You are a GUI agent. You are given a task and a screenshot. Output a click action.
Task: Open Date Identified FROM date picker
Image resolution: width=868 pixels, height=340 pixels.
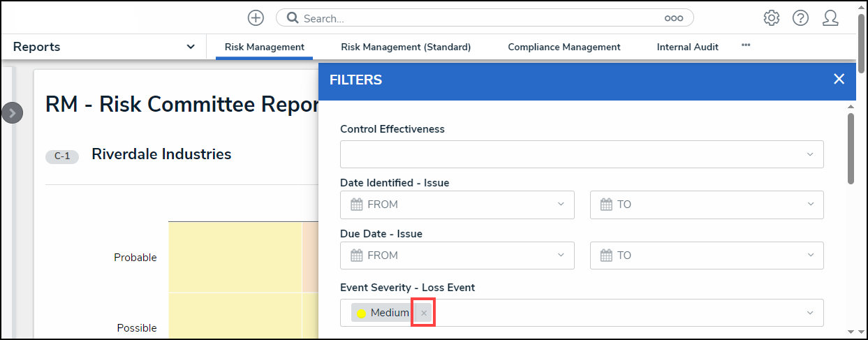click(x=457, y=205)
